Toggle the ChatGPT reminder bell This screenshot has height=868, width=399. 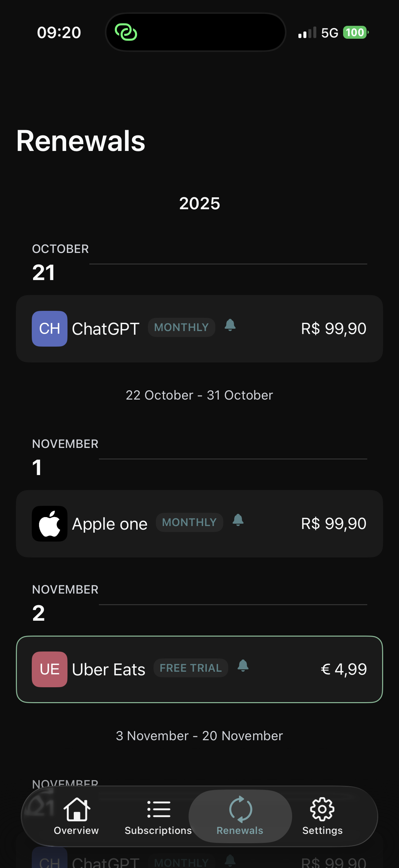coord(230,325)
